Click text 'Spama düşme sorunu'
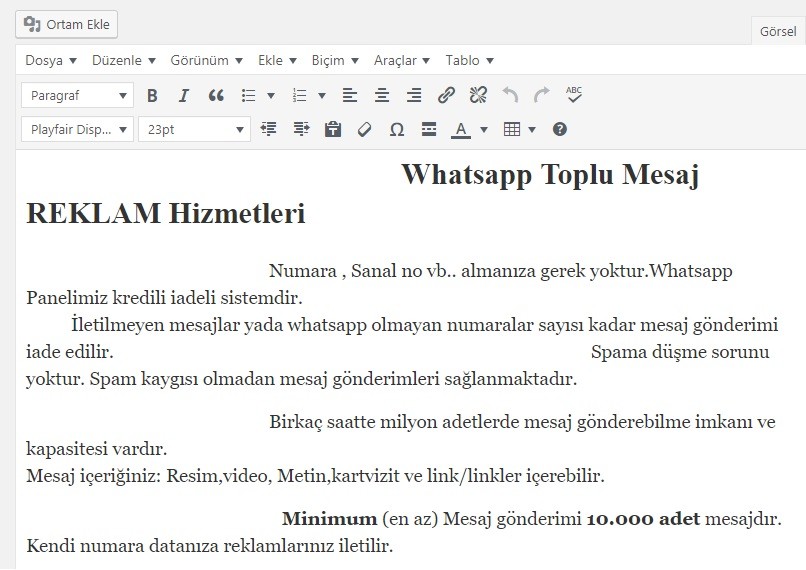 (680, 353)
